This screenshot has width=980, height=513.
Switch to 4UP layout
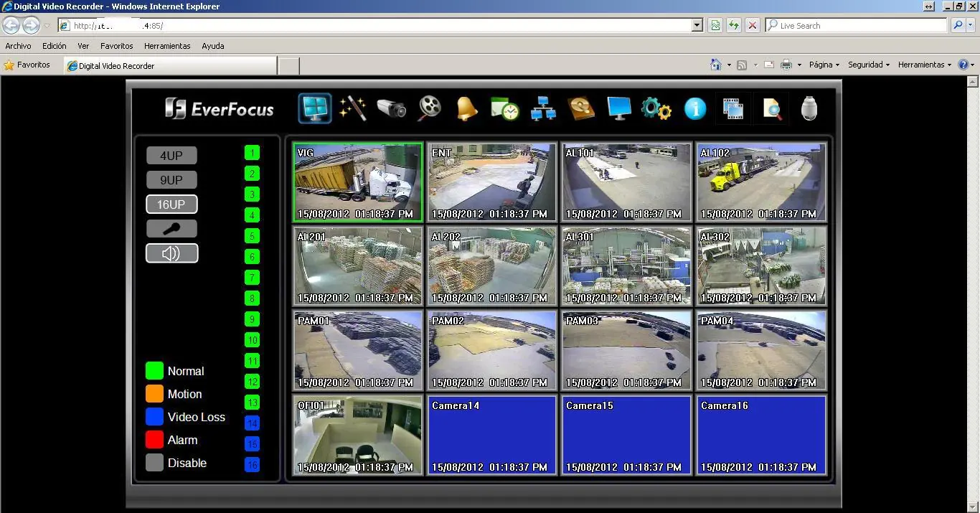(171, 156)
